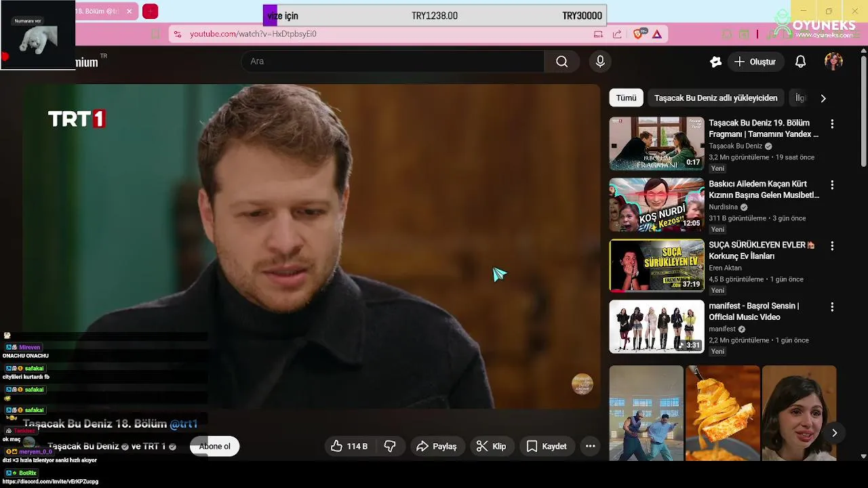This screenshot has height=488, width=868.
Task: Reveal more filter chips with the right chevron
Action: point(823,98)
